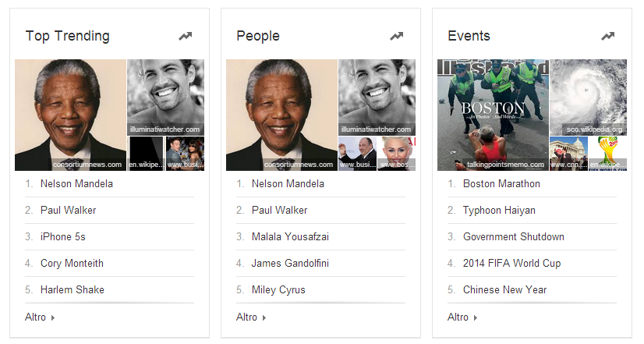Open the FIFA World Cup logo thumbnail
The height and width of the screenshot is (344, 644).
(x=607, y=154)
